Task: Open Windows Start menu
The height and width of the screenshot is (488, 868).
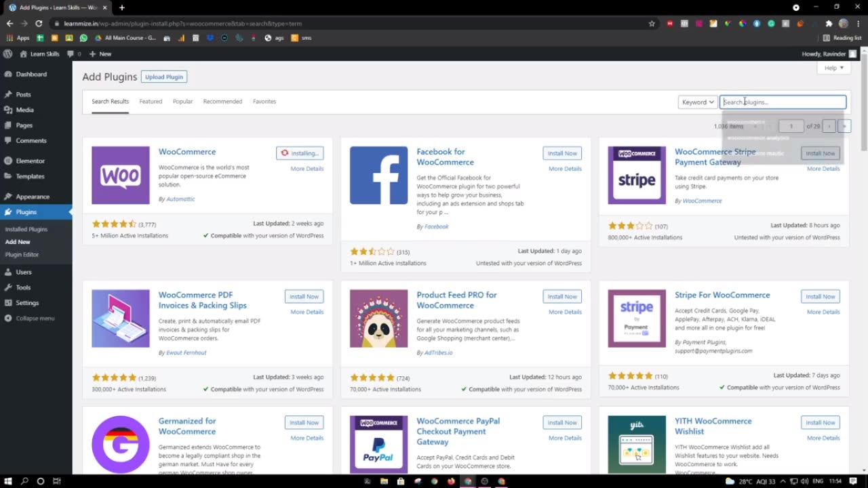Action: [x=7, y=481]
